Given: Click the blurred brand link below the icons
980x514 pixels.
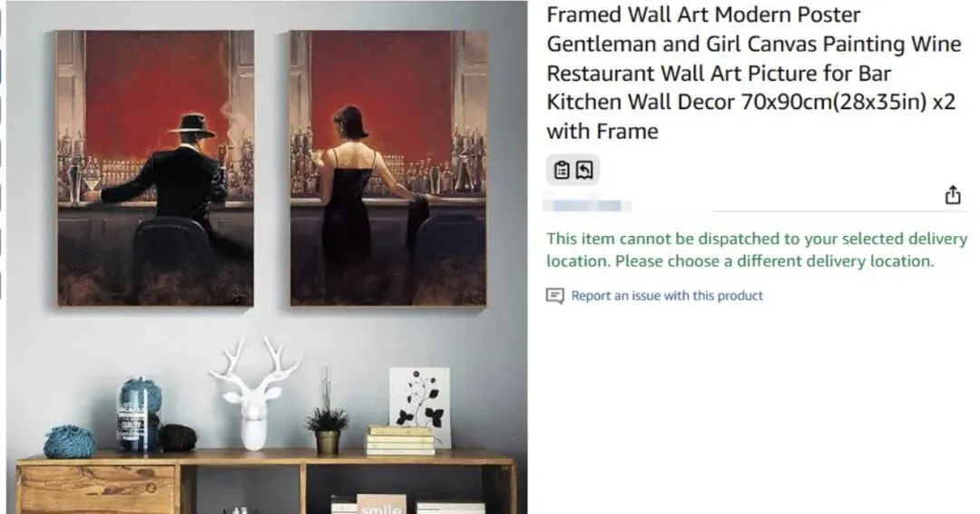Looking at the screenshot, I should point(587,205).
